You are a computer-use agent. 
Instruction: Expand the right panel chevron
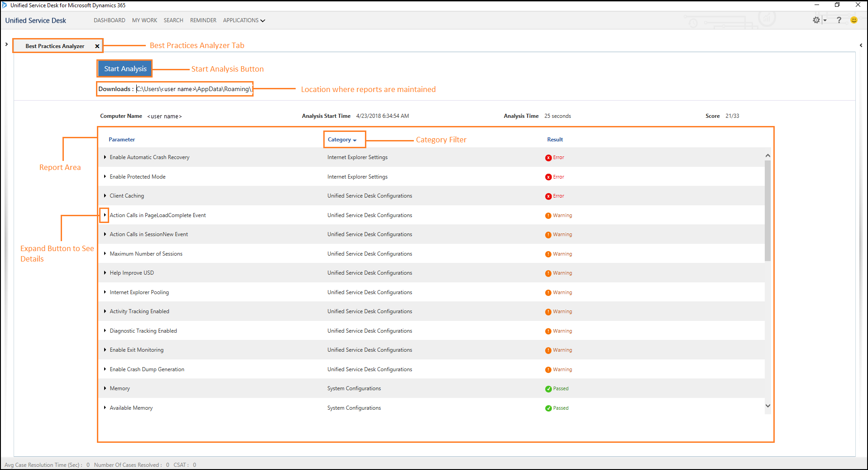tap(861, 45)
